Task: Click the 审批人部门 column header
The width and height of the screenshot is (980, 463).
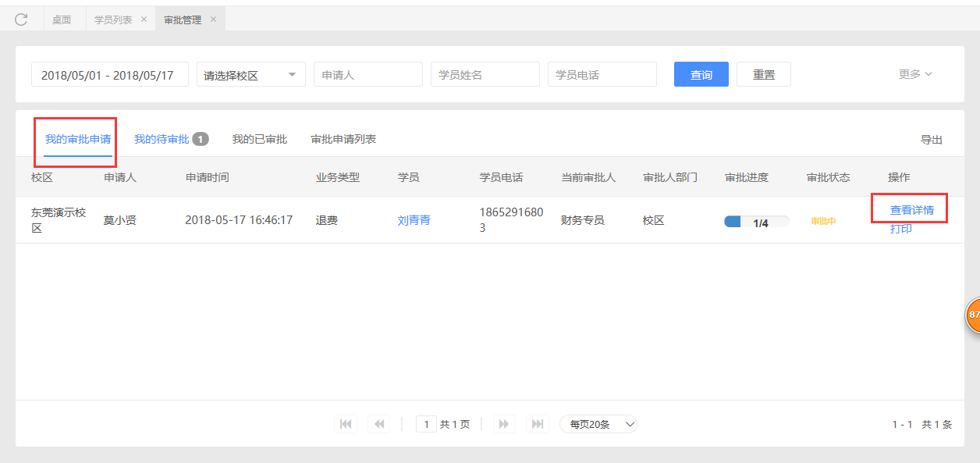Action: [670, 177]
